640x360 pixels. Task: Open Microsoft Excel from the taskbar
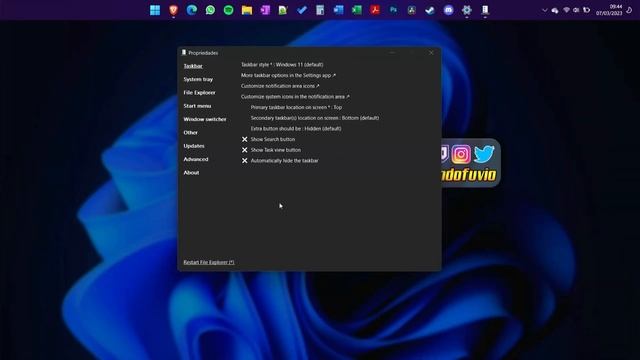click(357, 10)
